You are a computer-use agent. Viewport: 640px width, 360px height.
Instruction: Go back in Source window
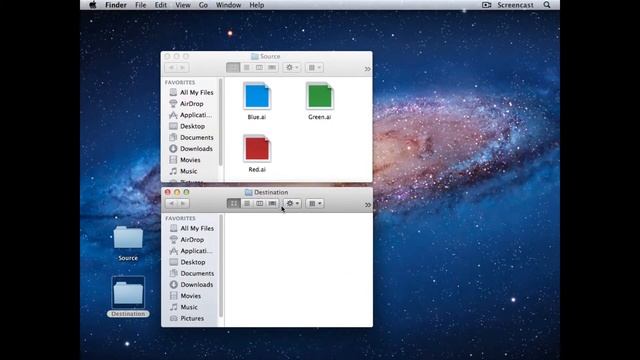pos(171,67)
